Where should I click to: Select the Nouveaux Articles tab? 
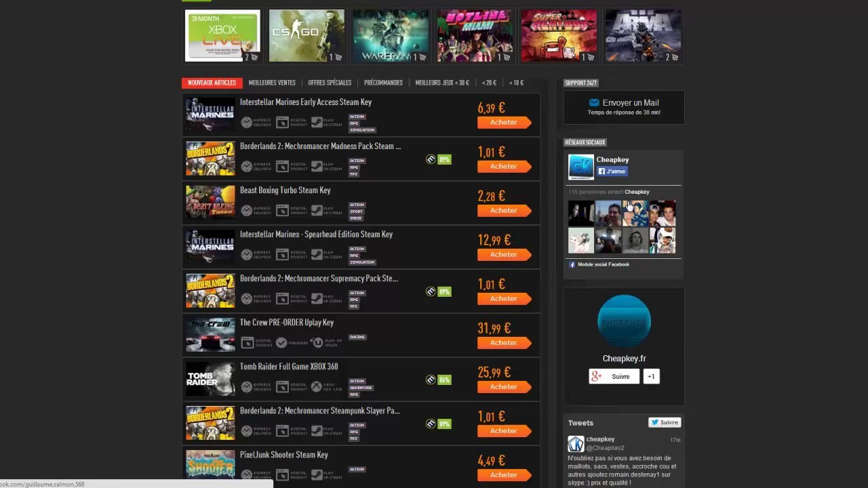[x=212, y=83]
